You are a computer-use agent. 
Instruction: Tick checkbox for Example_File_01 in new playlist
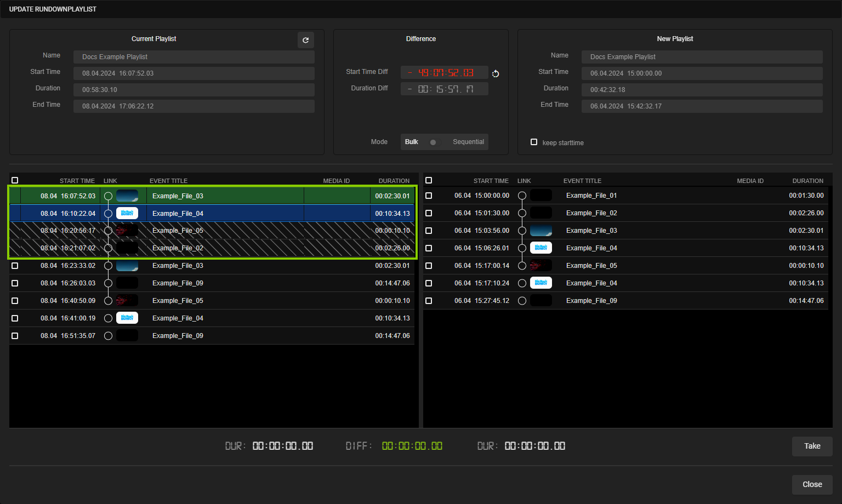tap(429, 196)
